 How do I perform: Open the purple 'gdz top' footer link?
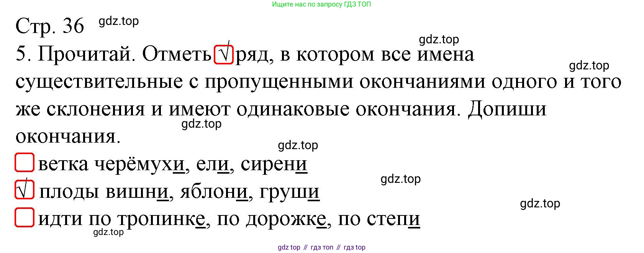289,247
